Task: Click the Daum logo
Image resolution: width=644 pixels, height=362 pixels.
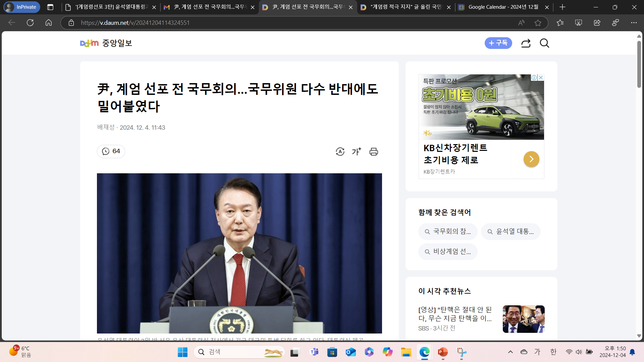Action: 89,43
